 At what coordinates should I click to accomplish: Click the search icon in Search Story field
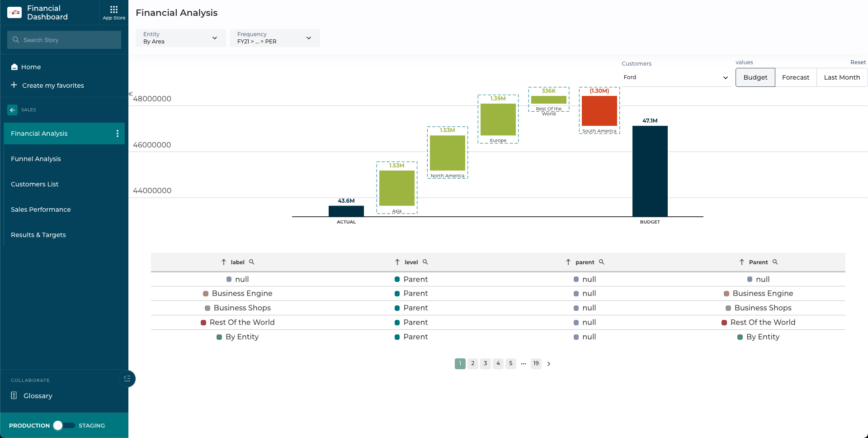coord(16,40)
